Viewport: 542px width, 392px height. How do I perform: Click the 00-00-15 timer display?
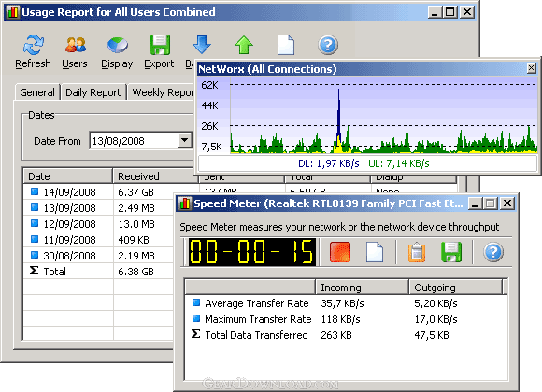(x=251, y=252)
